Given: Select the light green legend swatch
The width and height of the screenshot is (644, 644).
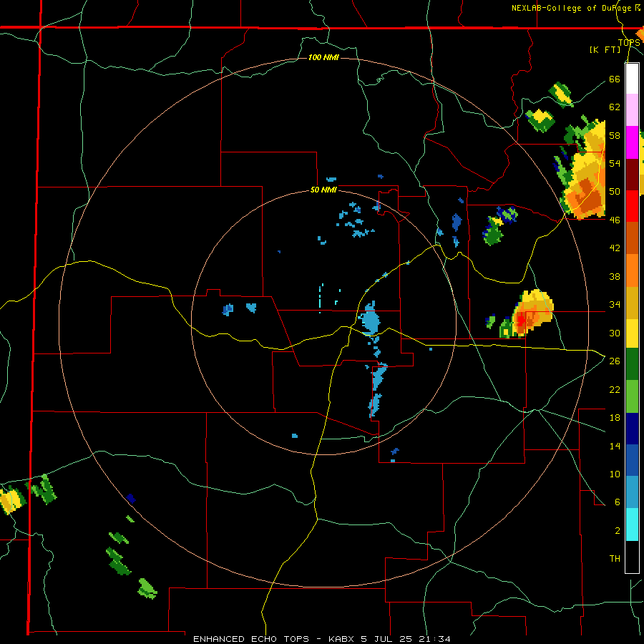Looking at the screenshot, I should pos(632,396).
